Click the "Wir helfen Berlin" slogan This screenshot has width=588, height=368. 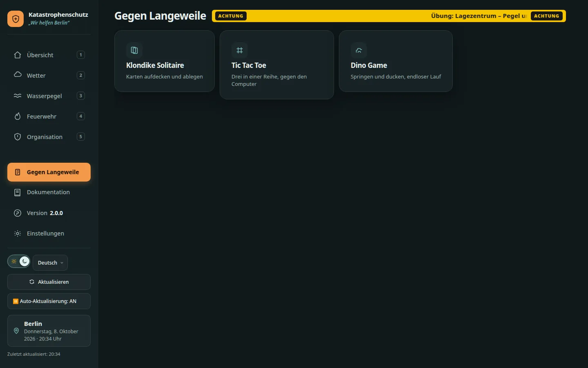(49, 23)
